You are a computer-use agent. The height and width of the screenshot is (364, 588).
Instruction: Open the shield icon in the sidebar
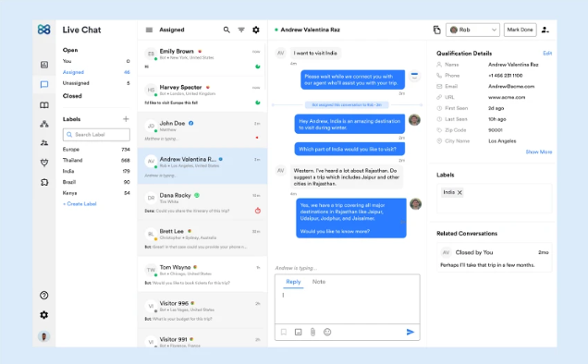point(44,163)
